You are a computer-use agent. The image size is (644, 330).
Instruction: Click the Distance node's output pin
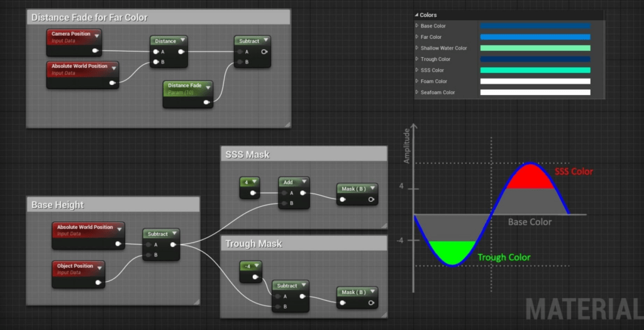point(180,52)
